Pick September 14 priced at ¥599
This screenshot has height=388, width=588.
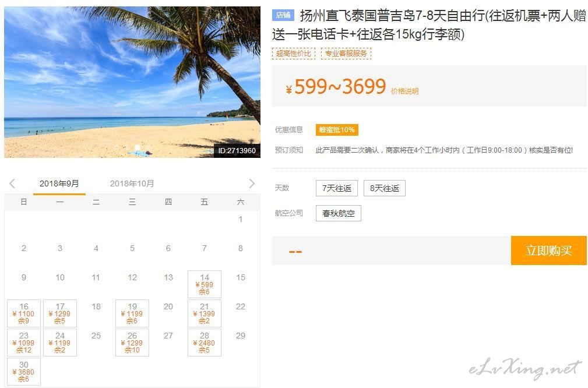[x=205, y=284]
